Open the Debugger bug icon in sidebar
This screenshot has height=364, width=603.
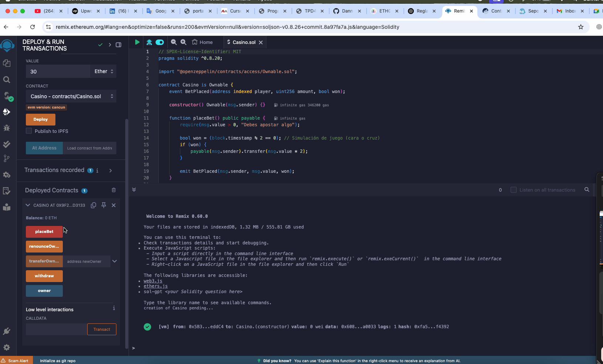tap(7, 128)
